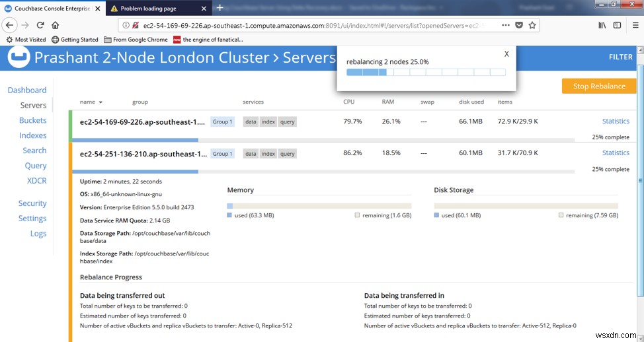Go back with browser back arrow
This screenshot has height=342, width=644.
click(9, 25)
